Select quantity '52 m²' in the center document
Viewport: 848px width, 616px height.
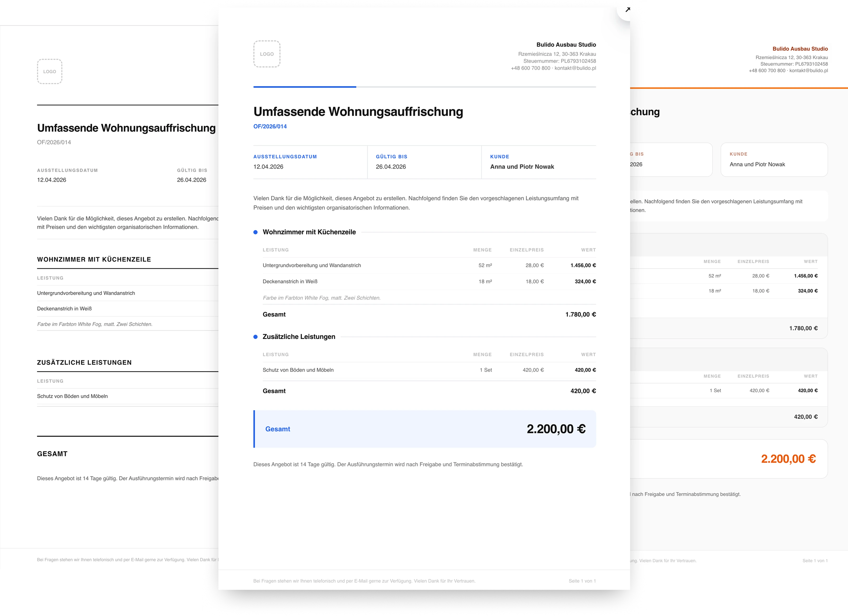[x=485, y=266]
